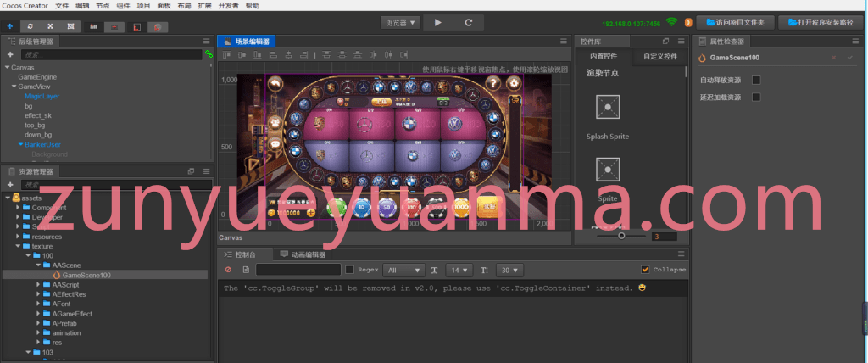868x363 pixels.
Task: Select the 内置控件 tab
Action: 603,56
